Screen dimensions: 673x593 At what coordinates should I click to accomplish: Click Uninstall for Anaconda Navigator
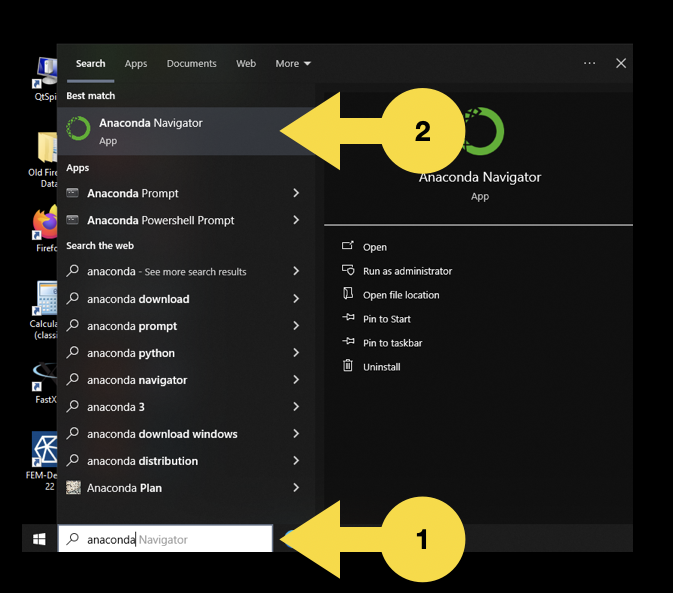click(x=382, y=367)
